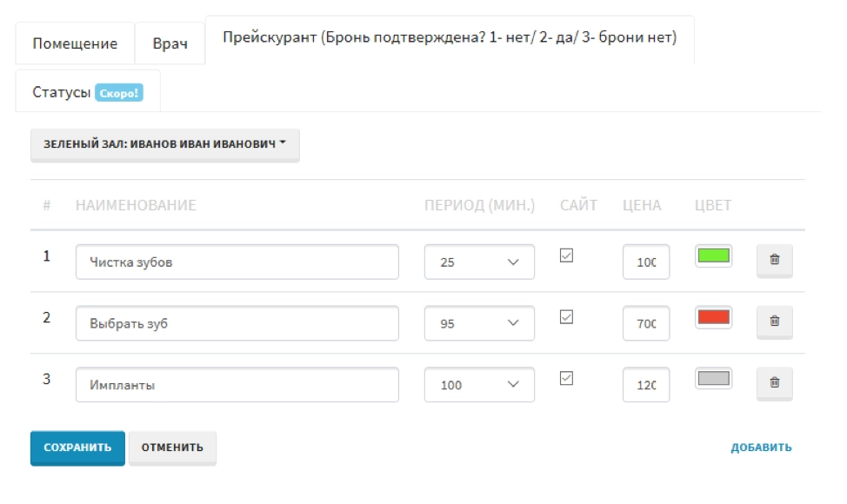Switch to the Помещение tab
This screenshot has height=504, width=847.
[x=75, y=43]
